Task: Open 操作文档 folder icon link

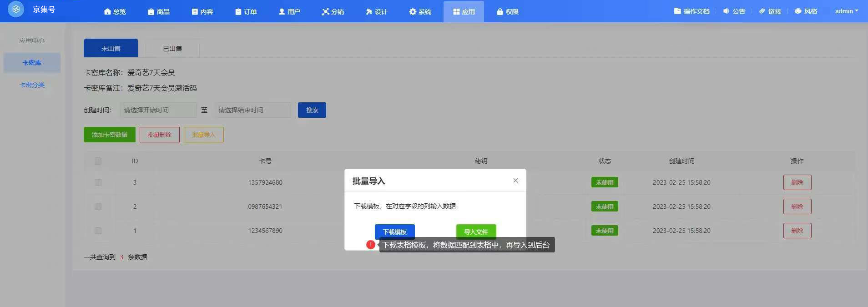Action: [x=677, y=11]
